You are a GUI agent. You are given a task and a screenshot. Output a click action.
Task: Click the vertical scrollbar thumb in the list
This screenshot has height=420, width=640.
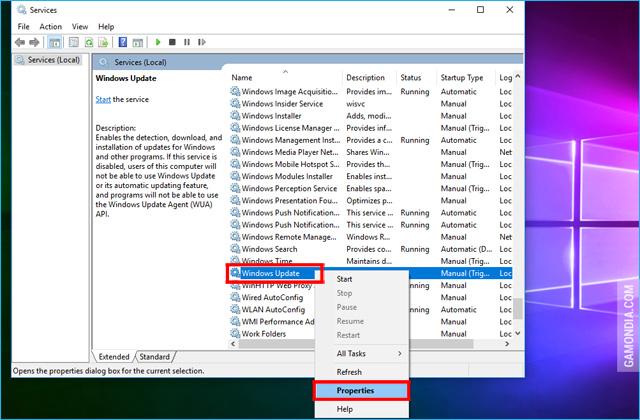518,309
